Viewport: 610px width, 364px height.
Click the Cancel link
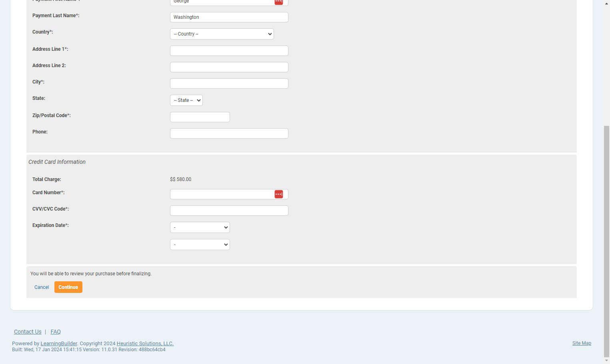pyautogui.click(x=42, y=287)
